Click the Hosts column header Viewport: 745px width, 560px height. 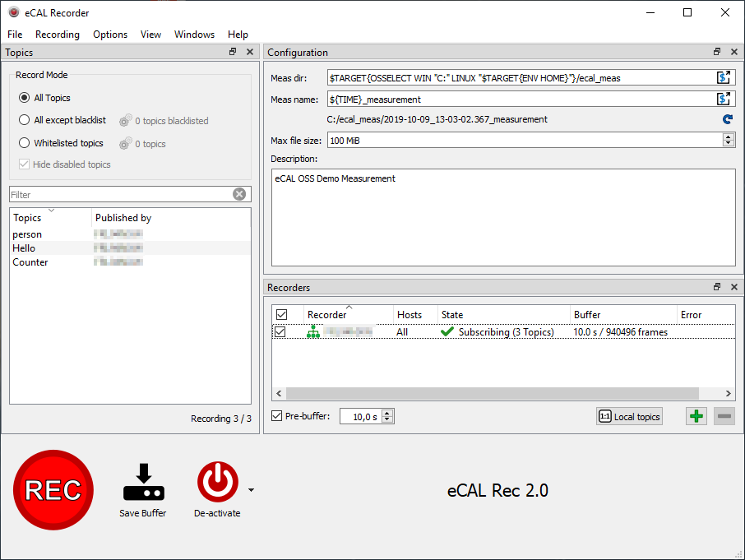[x=415, y=314]
